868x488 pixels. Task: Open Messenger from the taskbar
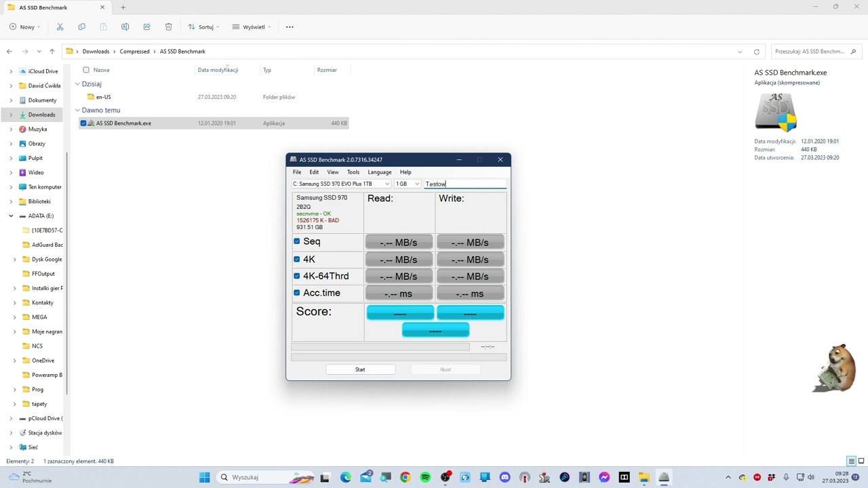604,477
